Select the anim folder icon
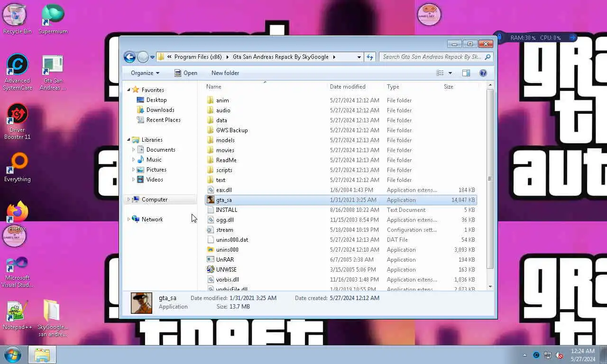Viewport: 607px width, 364px height. point(211,100)
